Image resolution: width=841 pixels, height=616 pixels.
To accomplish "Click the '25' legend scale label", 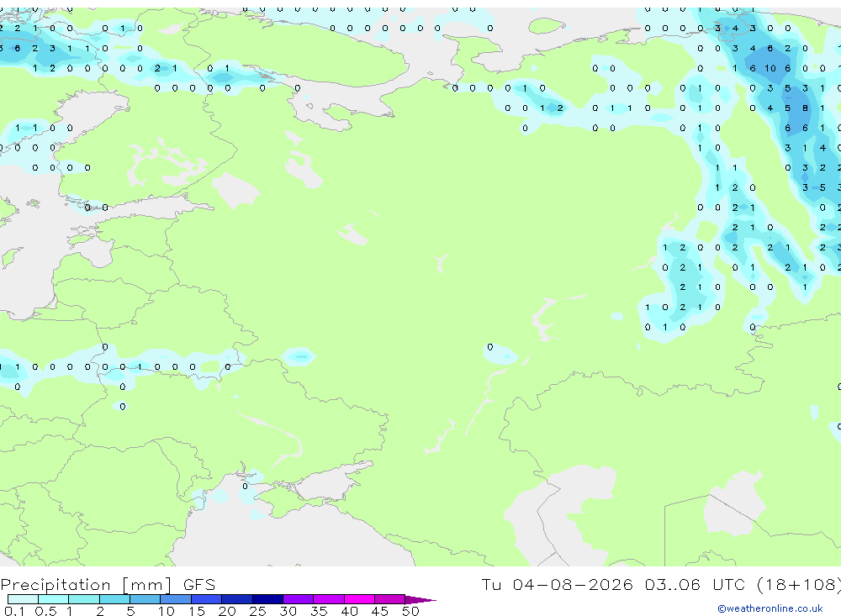I will tap(257, 611).
